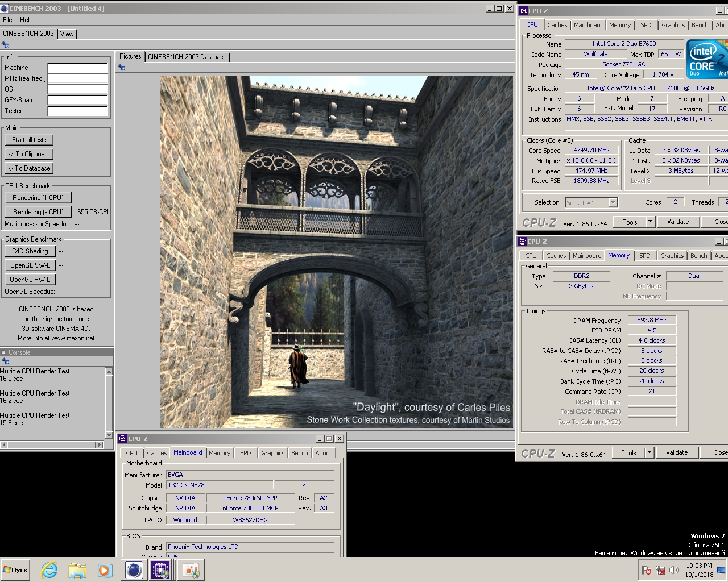
Task: Click the Memory CPU-Z window title icon
Action: (x=522, y=242)
